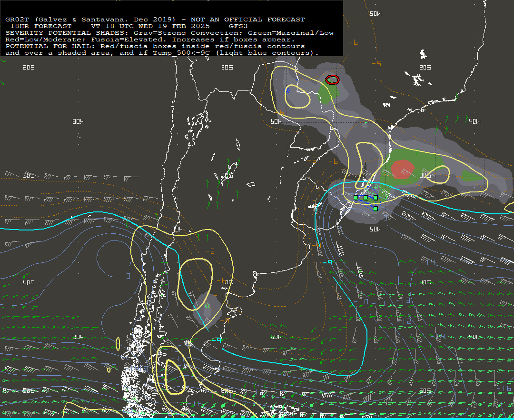Viewport: 514px width, 420px height.
Task: Click green shaded patch beside the red oval
Action: coord(328,93)
